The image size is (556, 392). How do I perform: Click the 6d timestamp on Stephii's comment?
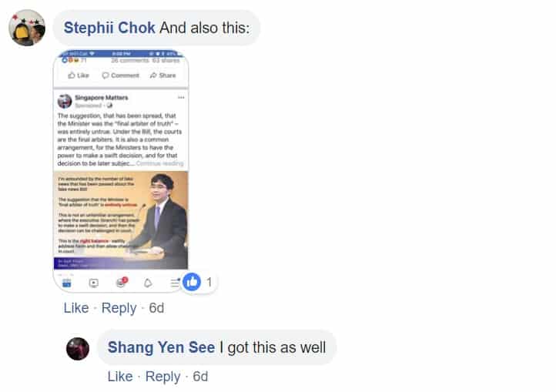(x=156, y=308)
